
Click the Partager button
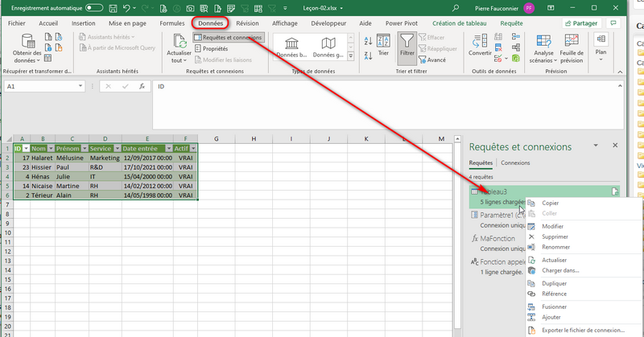(x=581, y=23)
